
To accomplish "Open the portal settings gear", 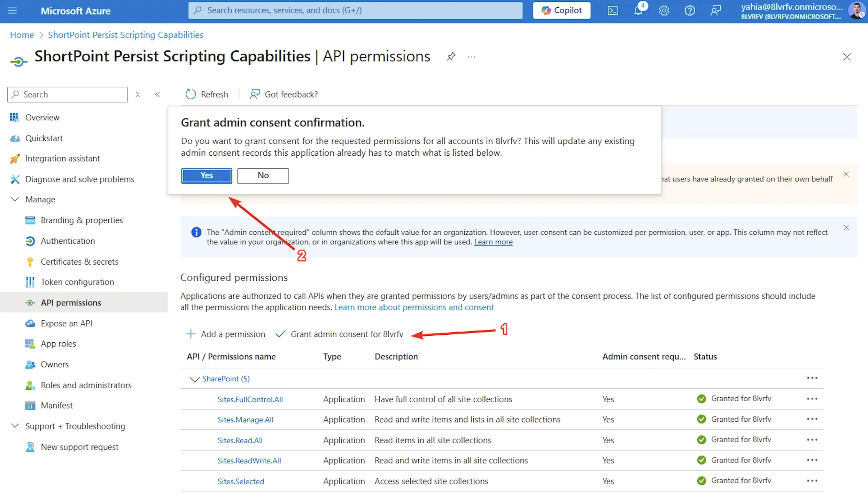I will pyautogui.click(x=664, y=10).
